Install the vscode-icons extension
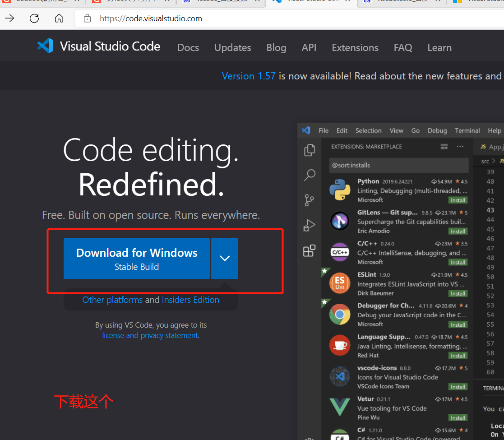The width and height of the screenshot is (504, 440). click(x=458, y=387)
